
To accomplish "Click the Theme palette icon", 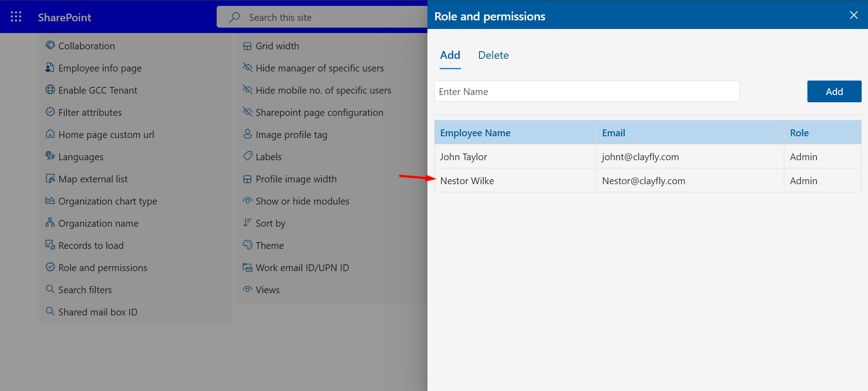I will (247, 245).
